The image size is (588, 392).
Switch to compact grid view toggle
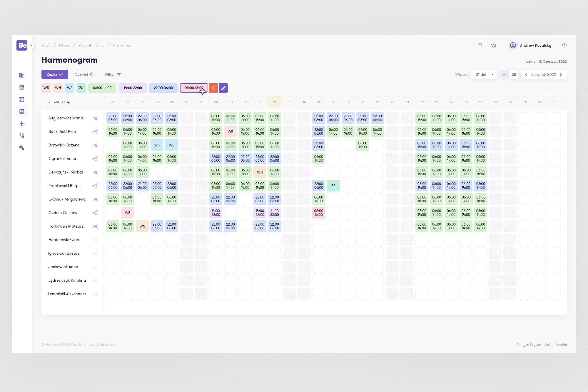click(x=504, y=74)
